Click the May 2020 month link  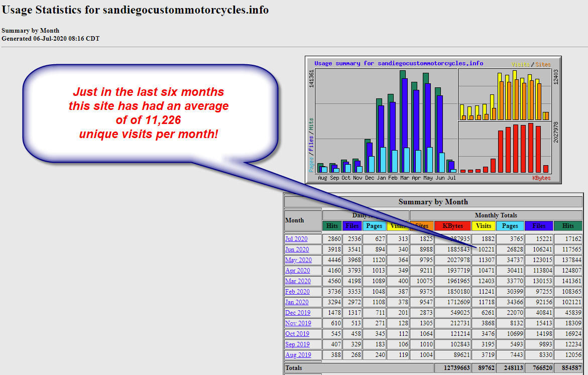[x=298, y=260]
